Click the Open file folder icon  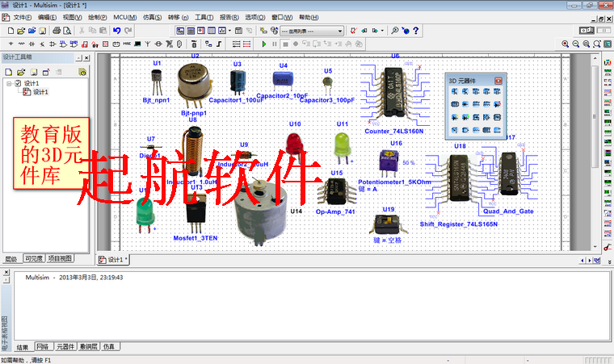pyautogui.click(x=20, y=31)
